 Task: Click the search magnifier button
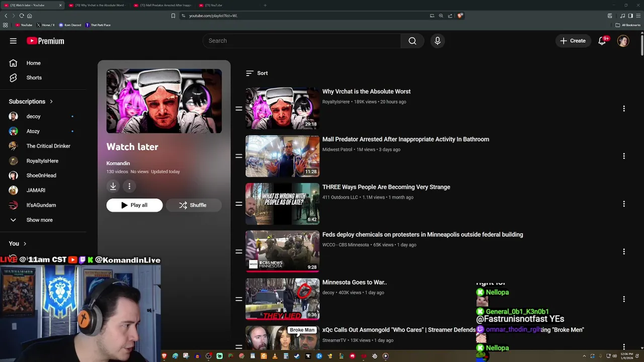coord(413,41)
